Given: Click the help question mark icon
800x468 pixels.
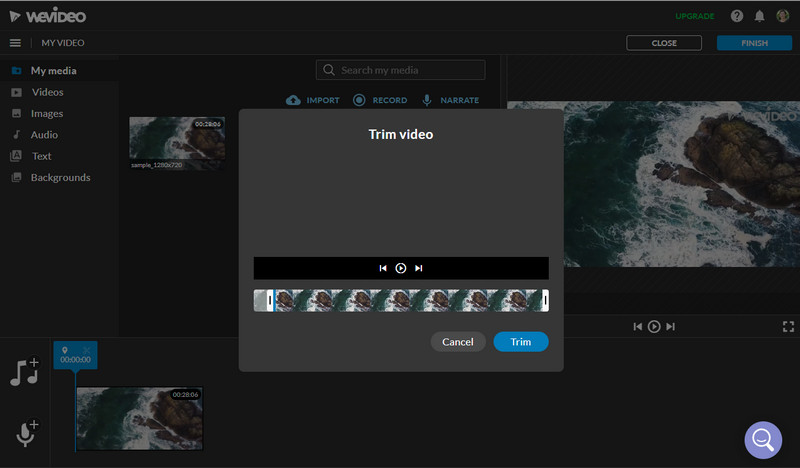Looking at the screenshot, I should click(x=737, y=16).
